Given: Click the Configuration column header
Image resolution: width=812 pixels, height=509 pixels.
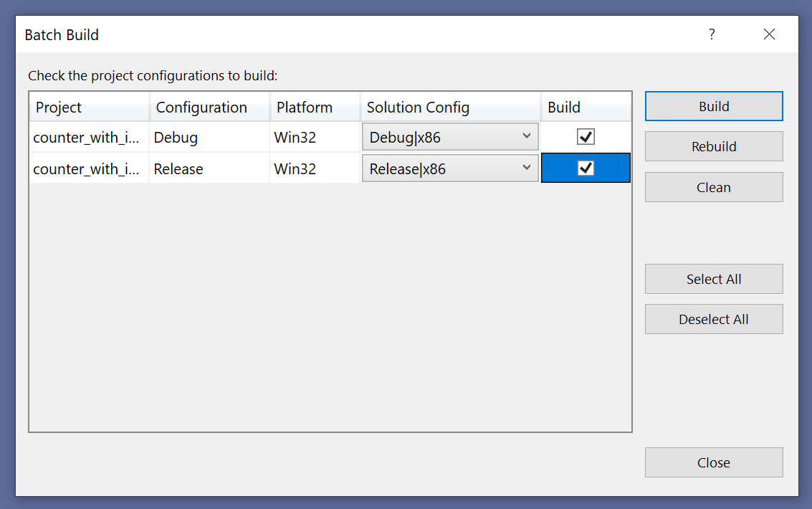Looking at the screenshot, I should pyautogui.click(x=209, y=108).
